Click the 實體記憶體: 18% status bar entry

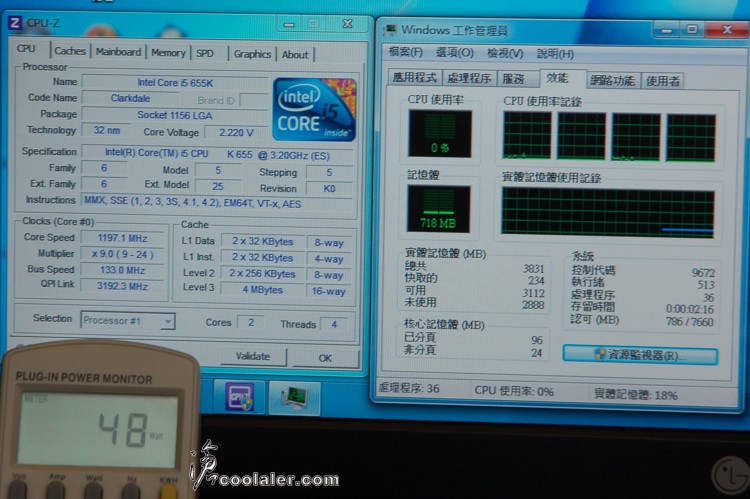coord(636,395)
